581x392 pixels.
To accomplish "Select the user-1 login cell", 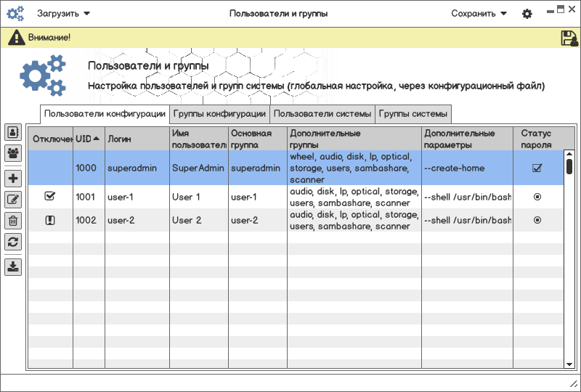I will (x=137, y=197).
